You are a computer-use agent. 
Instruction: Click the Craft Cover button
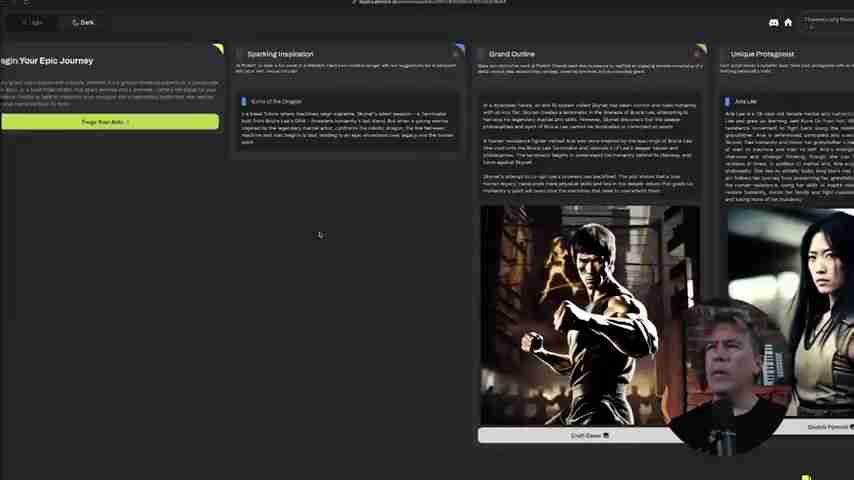pyautogui.click(x=589, y=435)
